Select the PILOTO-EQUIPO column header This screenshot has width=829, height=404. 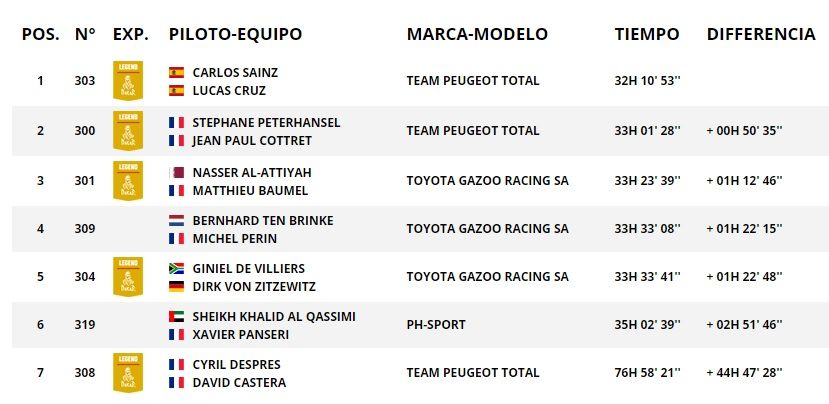point(235,34)
